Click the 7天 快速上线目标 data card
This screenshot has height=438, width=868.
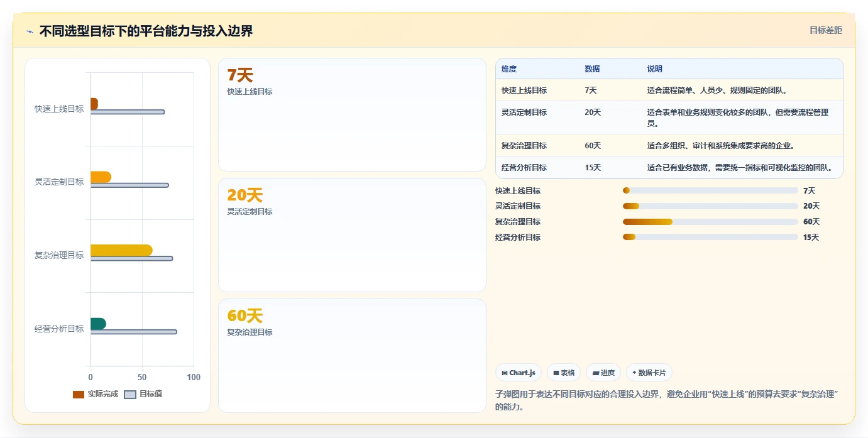pos(352,115)
